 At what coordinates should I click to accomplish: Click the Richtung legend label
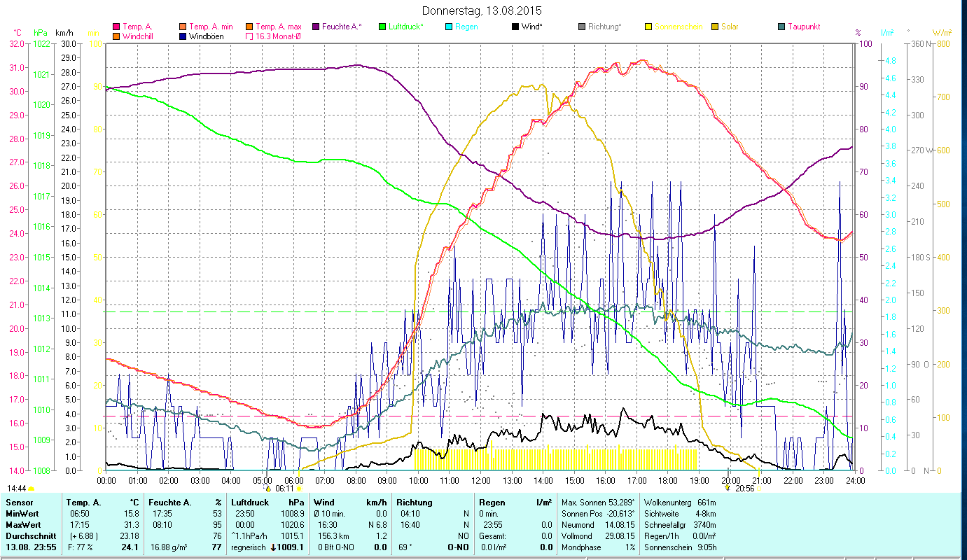pyautogui.click(x=604, y=27)
